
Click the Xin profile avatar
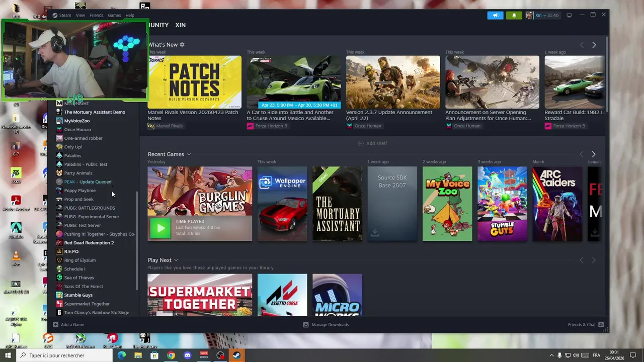(x=529, y=15)
